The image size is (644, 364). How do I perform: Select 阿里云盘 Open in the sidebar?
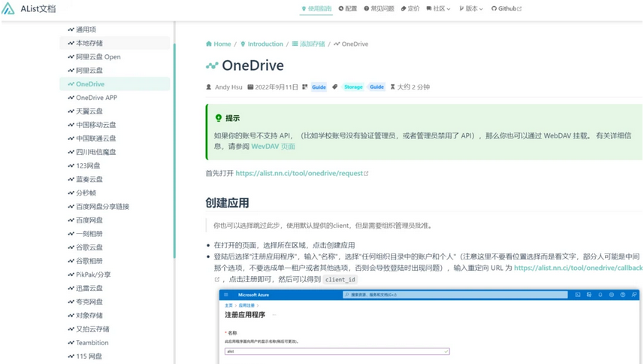point(114,56)
